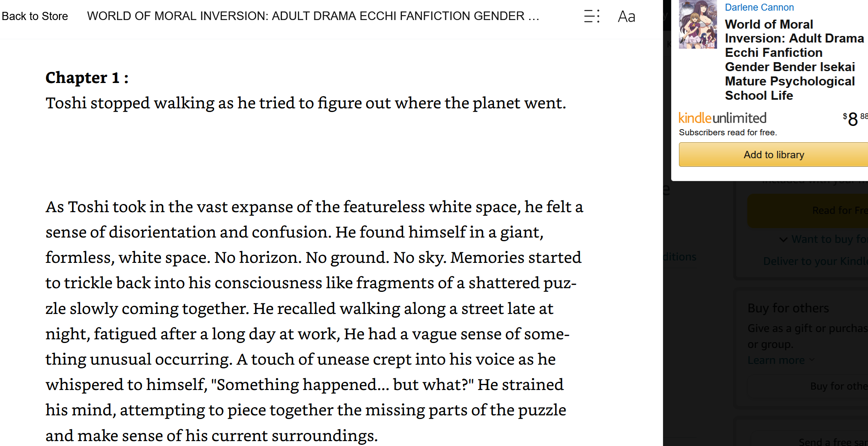
Task: Click the book title in the reader header
Action: click(313, 16)
